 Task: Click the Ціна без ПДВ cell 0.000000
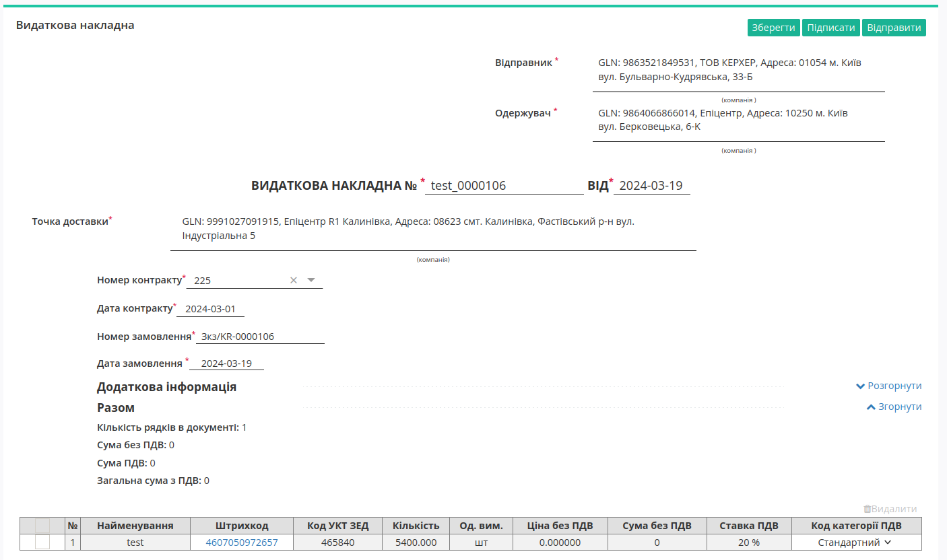(x=560, y=542)
